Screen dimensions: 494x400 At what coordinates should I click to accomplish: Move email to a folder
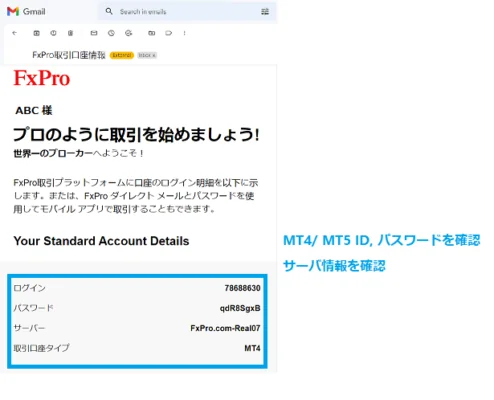(x=152, y=33)
